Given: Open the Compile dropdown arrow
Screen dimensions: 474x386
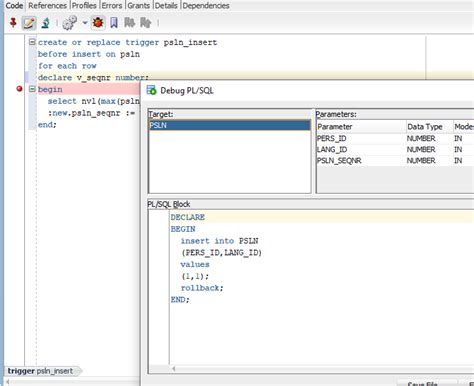Looking at the screenshot, I should pos(85,23).
